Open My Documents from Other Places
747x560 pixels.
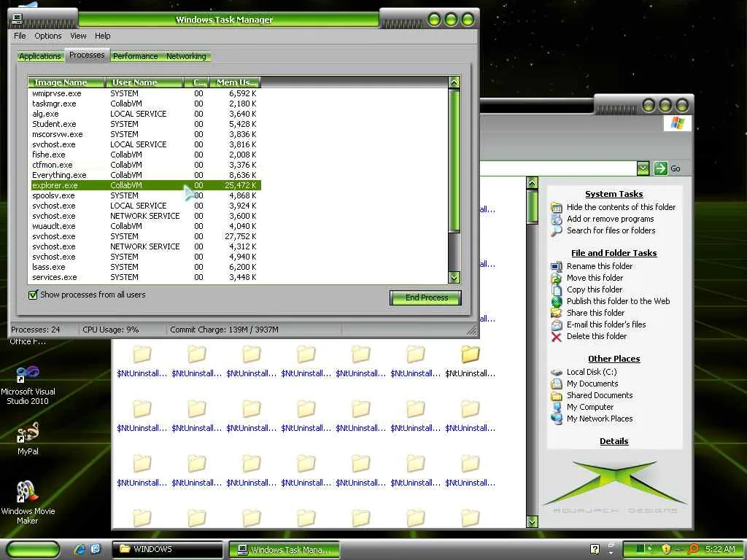(592, 384)
